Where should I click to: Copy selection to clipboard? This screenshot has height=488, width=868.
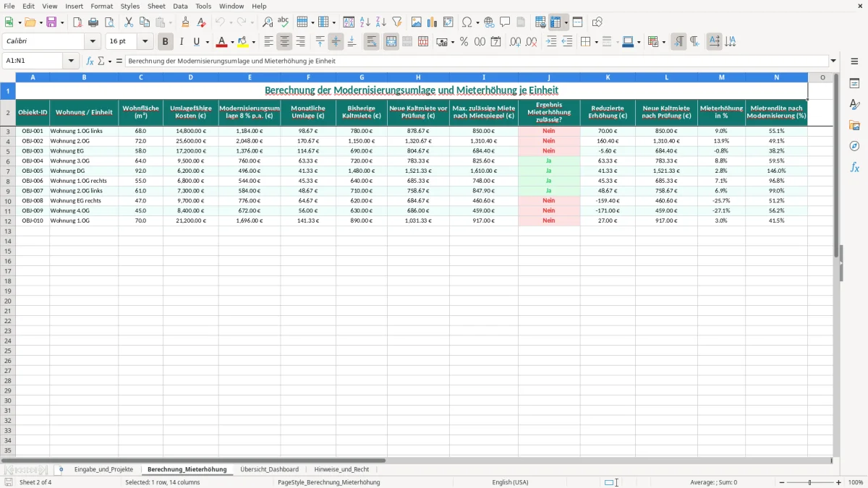(145, 22)
